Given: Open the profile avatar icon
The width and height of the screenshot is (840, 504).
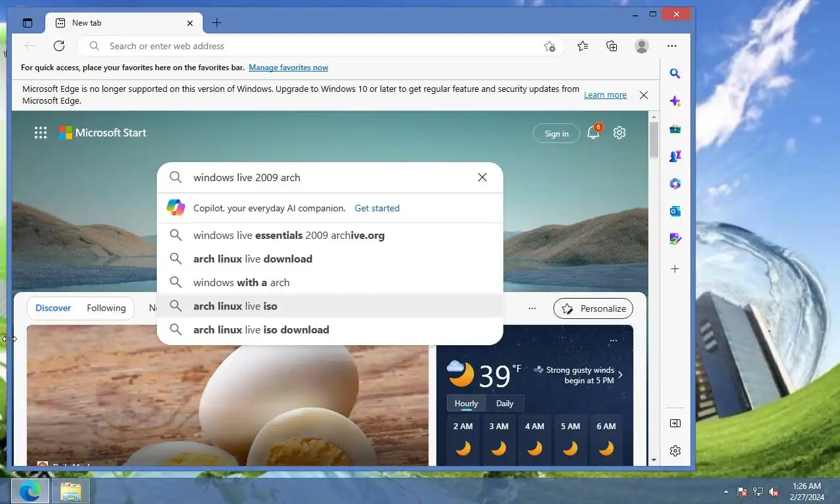Looking at the screenshot, I should pyautogui.click(x=642, y=46).
